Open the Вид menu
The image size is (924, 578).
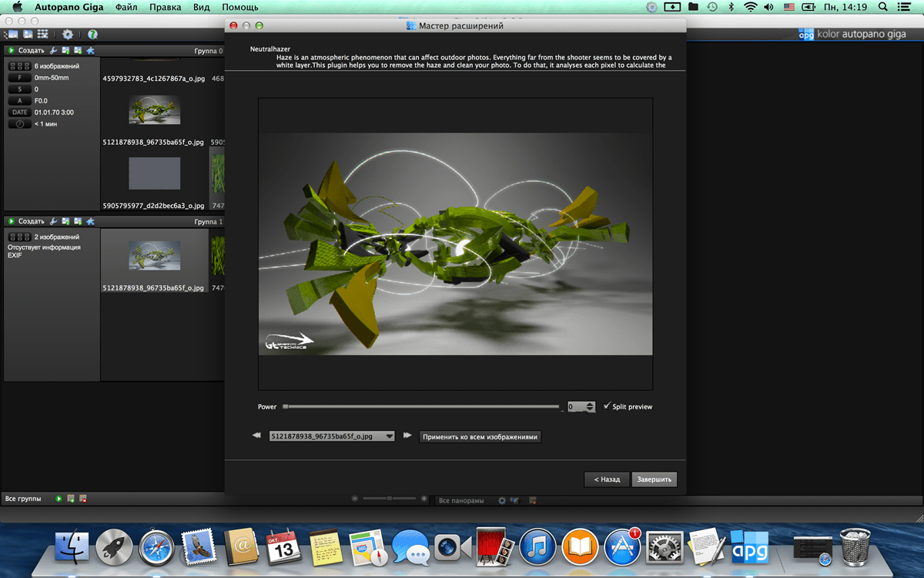tap(202, 7)
